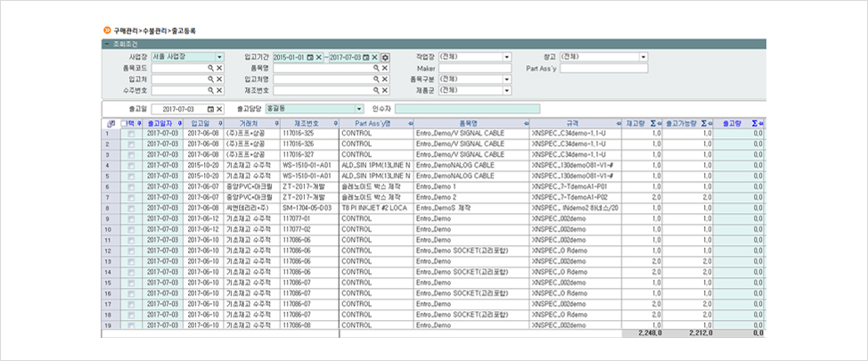Click the sigma icon in 출고가능량 column header
Viewport: 868px width, 361px height.
(704, 123)
